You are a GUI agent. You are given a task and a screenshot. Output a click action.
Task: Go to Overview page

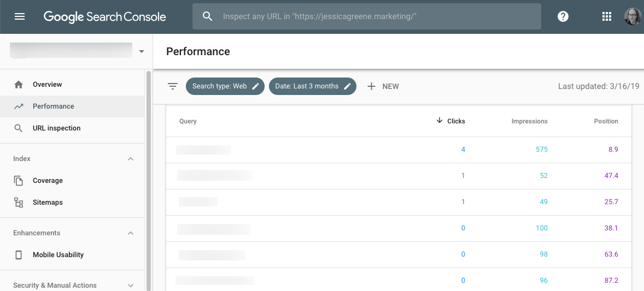coord(48,85)
